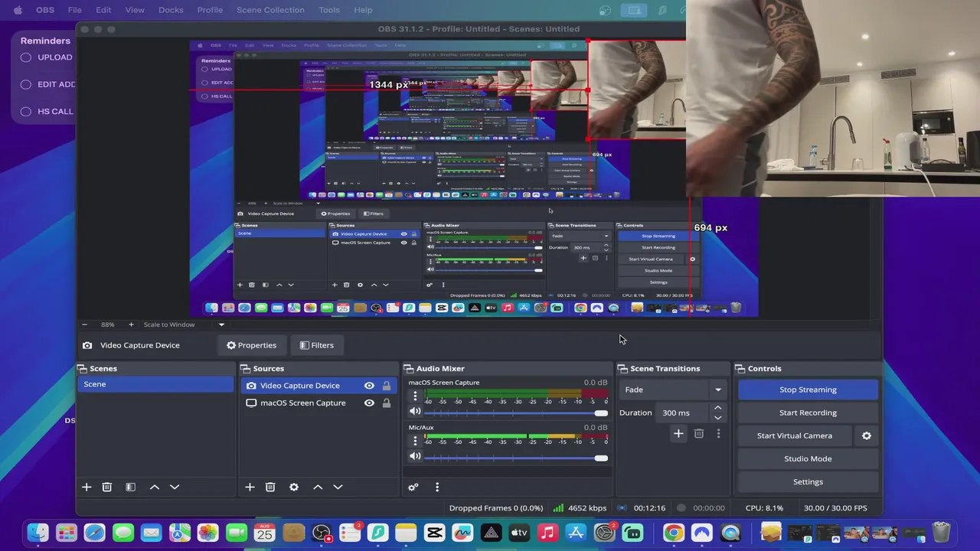Open the Scene Collection menu
The height and width of the screenshot is (551, 980).
270,10
